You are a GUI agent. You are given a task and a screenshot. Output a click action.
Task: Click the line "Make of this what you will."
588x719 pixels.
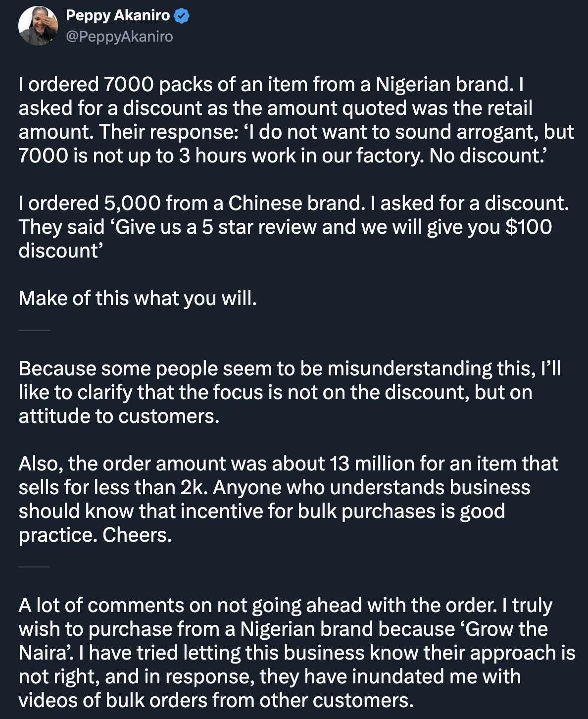[x=138, y=298]
